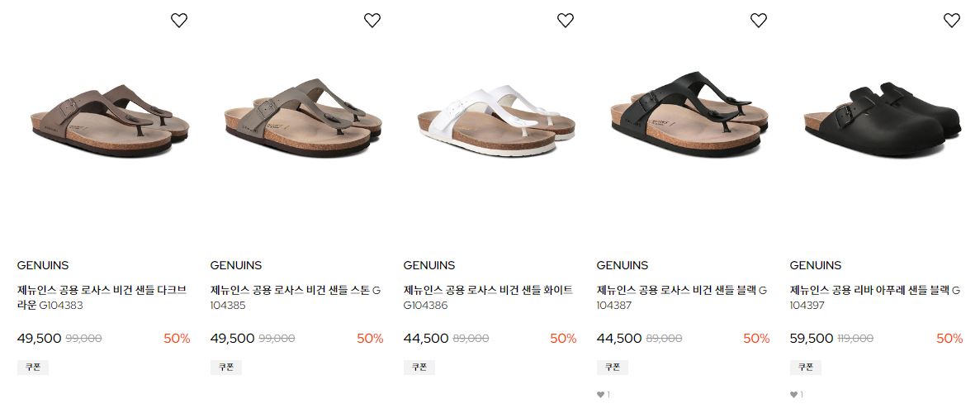Open the Riva clog title 104397
The width and height of the screenshot is (980, 413).
(x=874, y=298)
